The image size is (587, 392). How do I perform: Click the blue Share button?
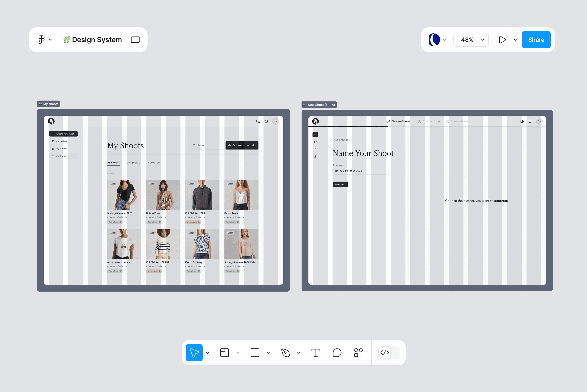pyautogui.click(x=536, y=40)
